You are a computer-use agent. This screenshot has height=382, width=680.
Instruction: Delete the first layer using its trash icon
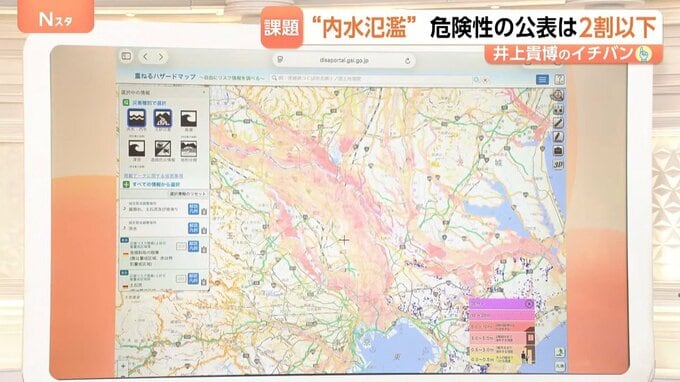[204, 212]
